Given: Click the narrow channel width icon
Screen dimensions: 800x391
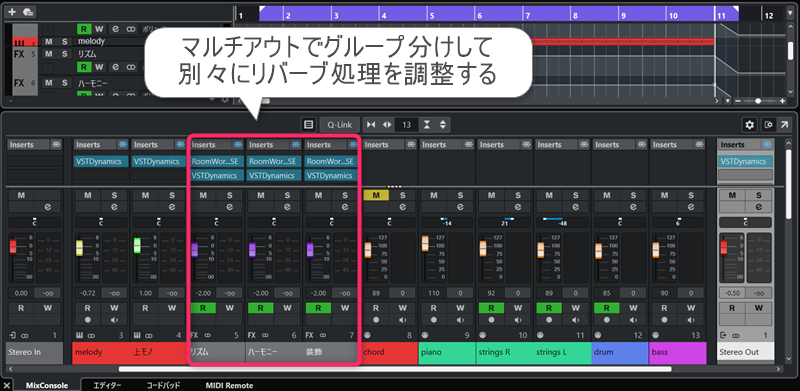Looking at the screenshot, I should 371,125.
